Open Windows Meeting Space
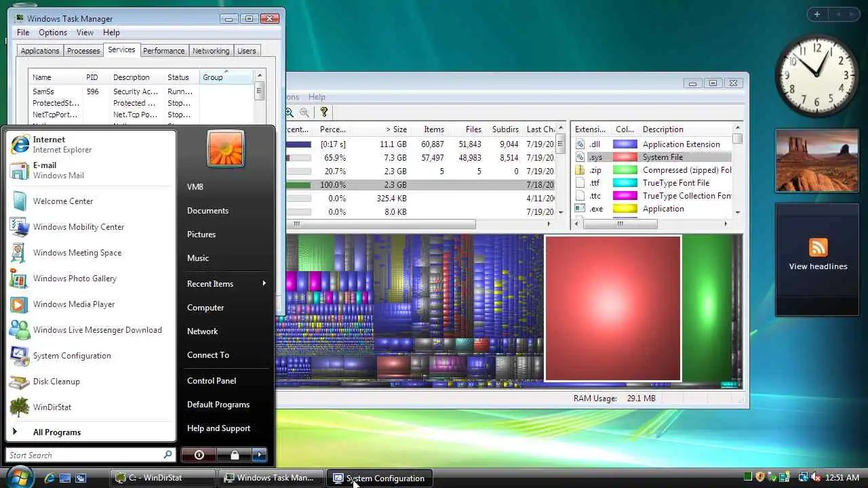The height and width of the screenshot is (488, 868). [x=91, y=253]
